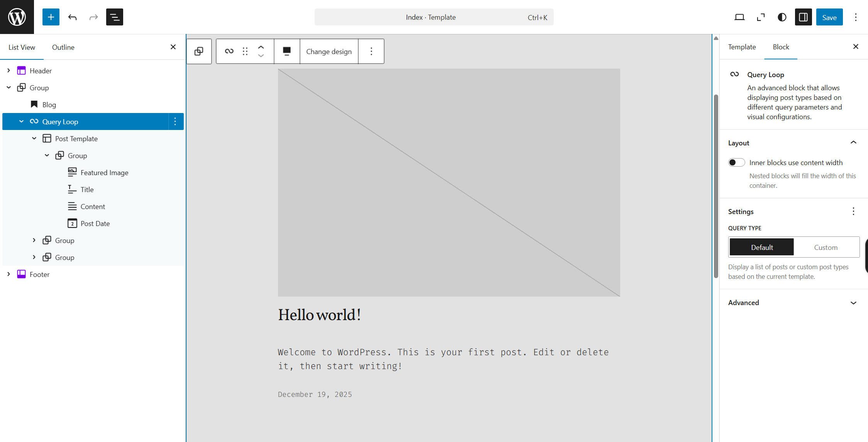Viewport: 868px width, 442px height.
Task: Toggle the Settings sidebar panel icon
Action: (x=804, y=17)
